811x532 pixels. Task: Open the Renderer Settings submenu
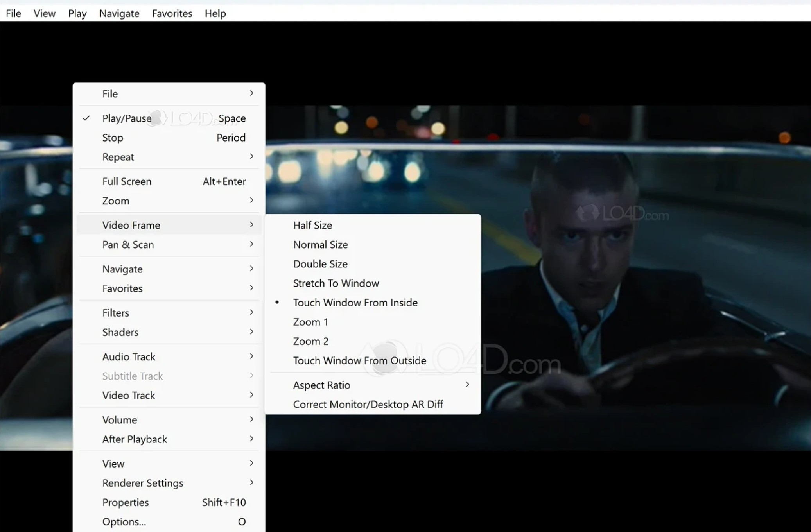click(x=169, y=483)
